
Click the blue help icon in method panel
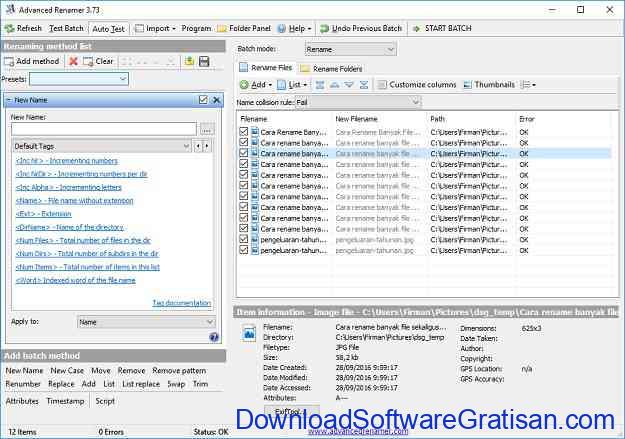pyautogui.click(x=214, y=337)
